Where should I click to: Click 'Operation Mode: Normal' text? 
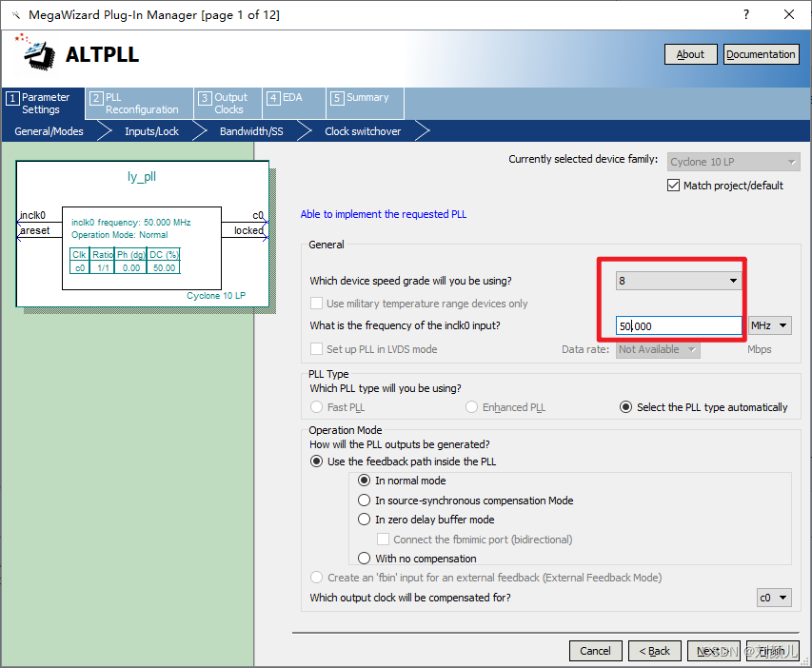[x=120, y=235]
